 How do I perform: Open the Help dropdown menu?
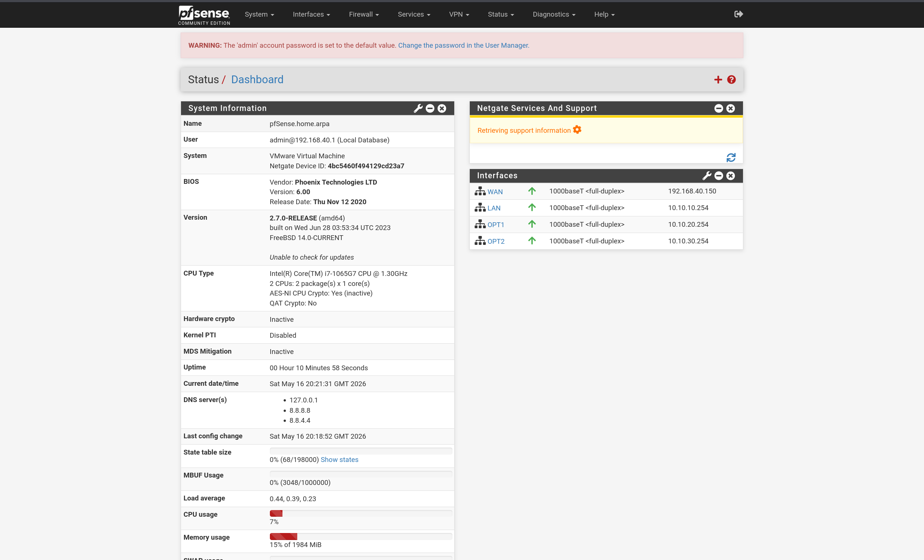pos(604,14)
